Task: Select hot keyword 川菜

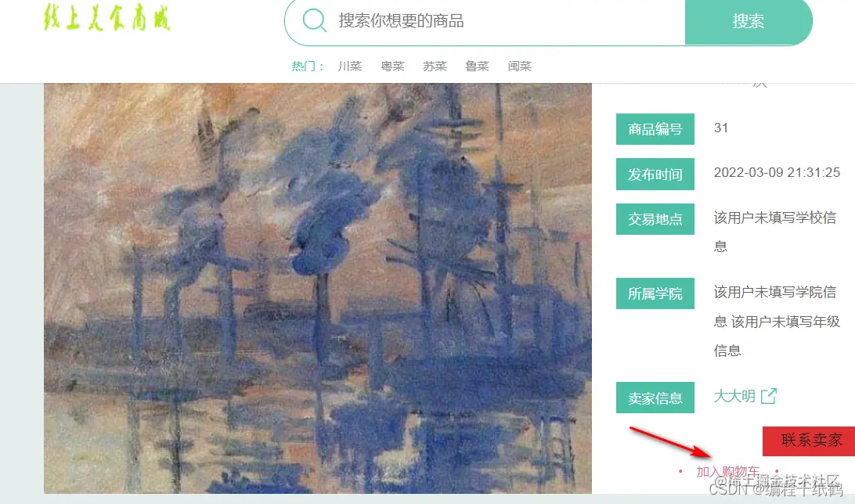Action: 349,66
